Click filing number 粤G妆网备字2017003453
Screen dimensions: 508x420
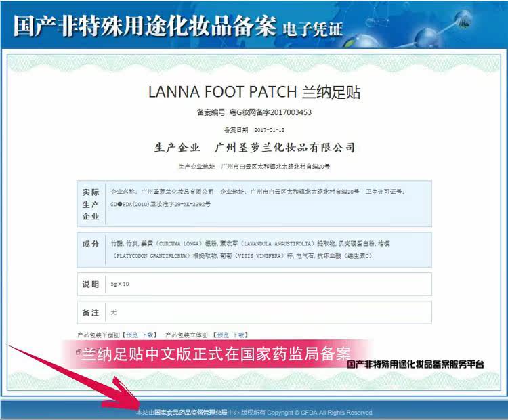(270, 112)
